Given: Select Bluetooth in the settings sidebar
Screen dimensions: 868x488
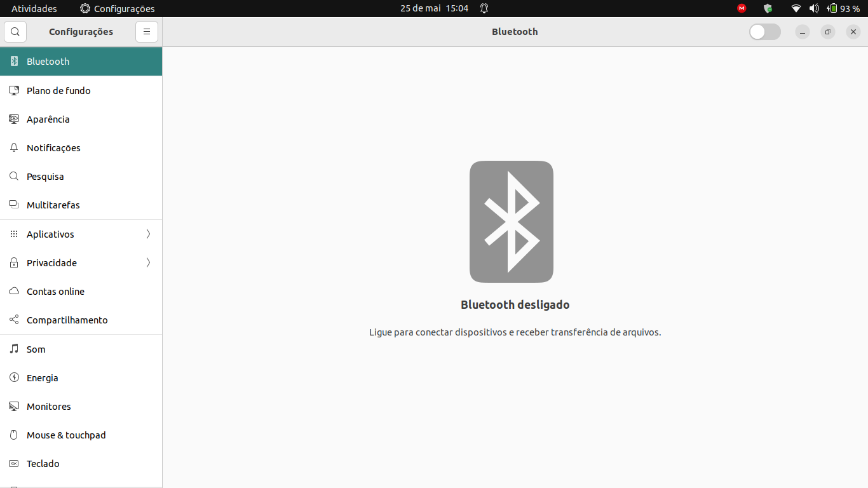Looking at the screenshot, I should [81, 62].
